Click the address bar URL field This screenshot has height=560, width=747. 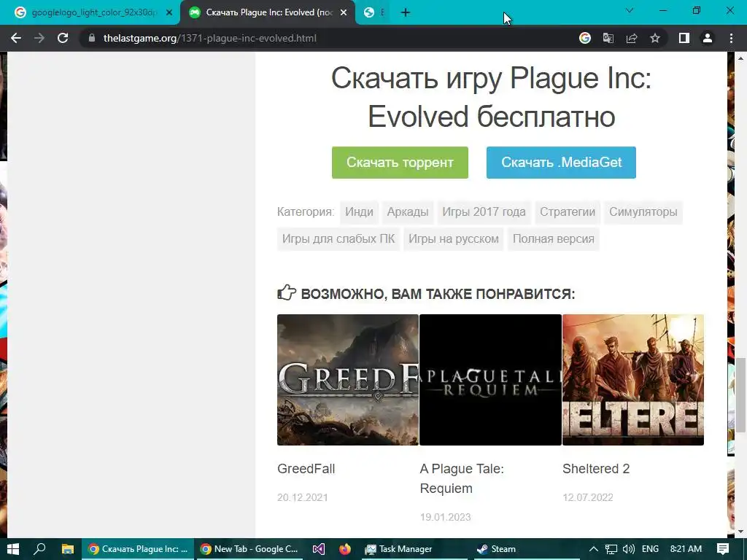point(329,38)
